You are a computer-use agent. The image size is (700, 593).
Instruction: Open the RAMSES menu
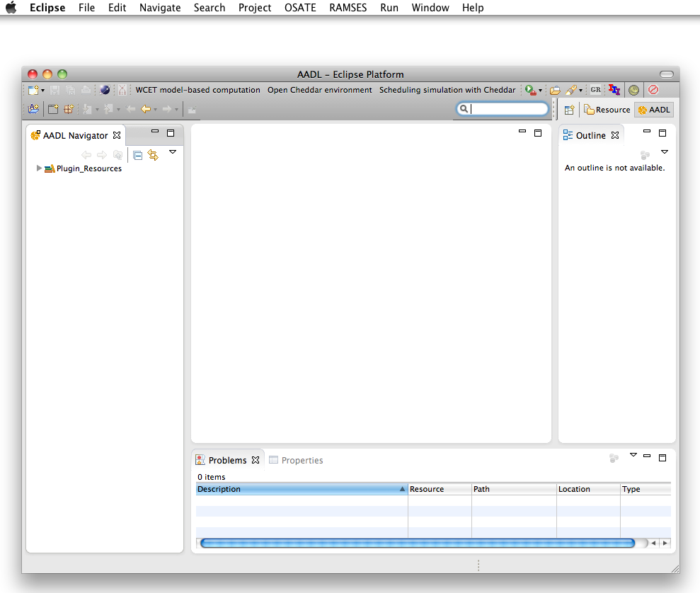point(348,8)
